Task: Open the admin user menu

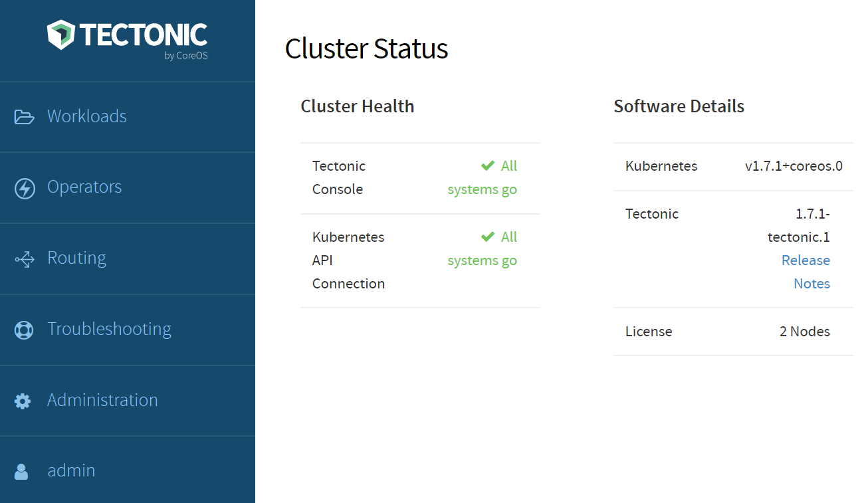Action: (128, 470)
